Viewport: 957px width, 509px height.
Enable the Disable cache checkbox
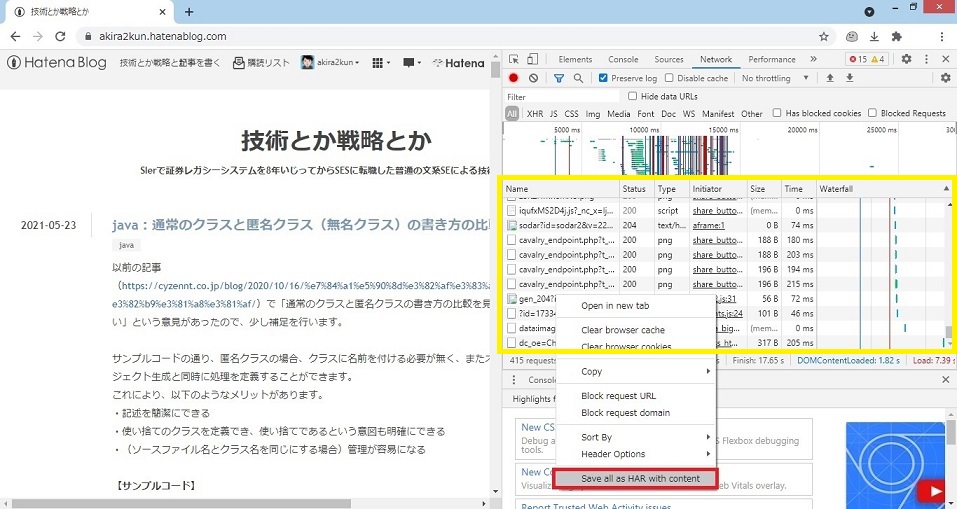(669, 78)
